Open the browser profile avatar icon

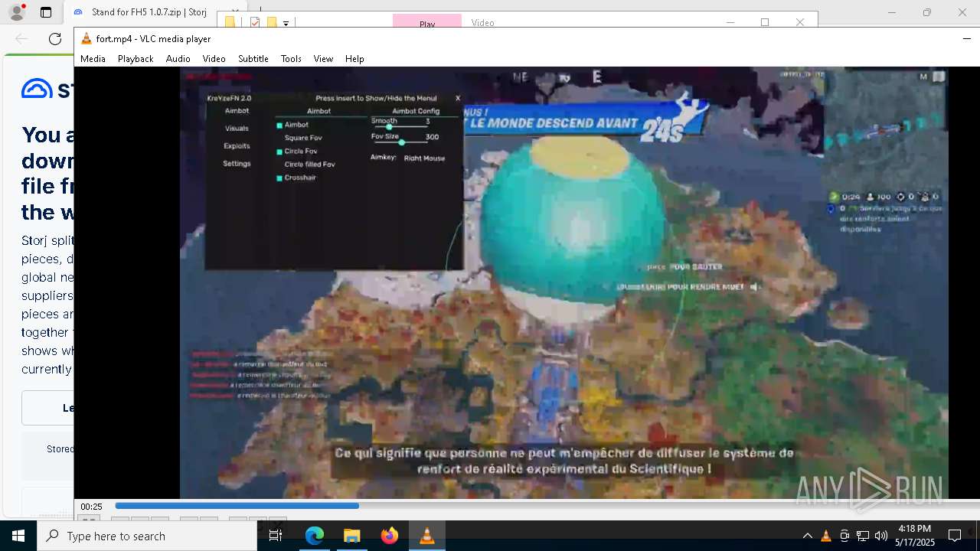pos(16,12)
